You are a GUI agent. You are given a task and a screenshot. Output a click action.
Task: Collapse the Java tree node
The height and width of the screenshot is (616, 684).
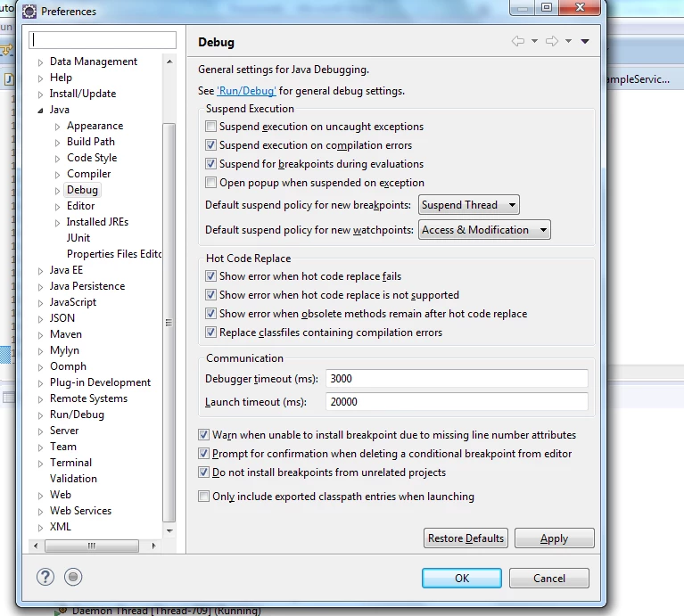[40, 111]
